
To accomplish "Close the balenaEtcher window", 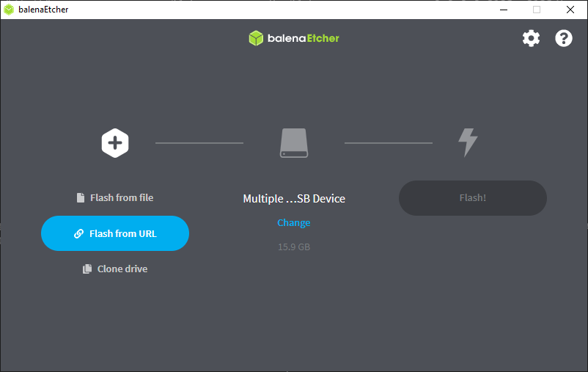I will (570, 10).
